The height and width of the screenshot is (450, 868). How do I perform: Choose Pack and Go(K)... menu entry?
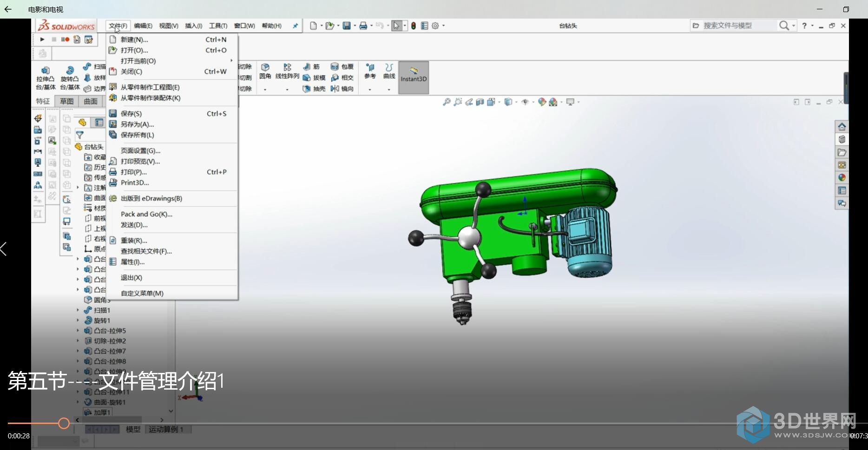coord(172,214)
